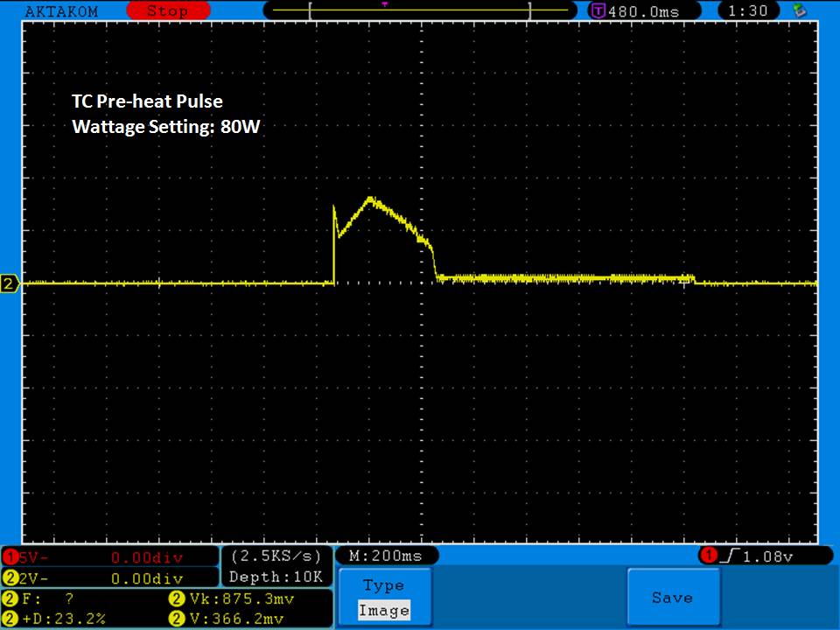Click the Save button
The image size is (840, 630).
pos(672,598)
